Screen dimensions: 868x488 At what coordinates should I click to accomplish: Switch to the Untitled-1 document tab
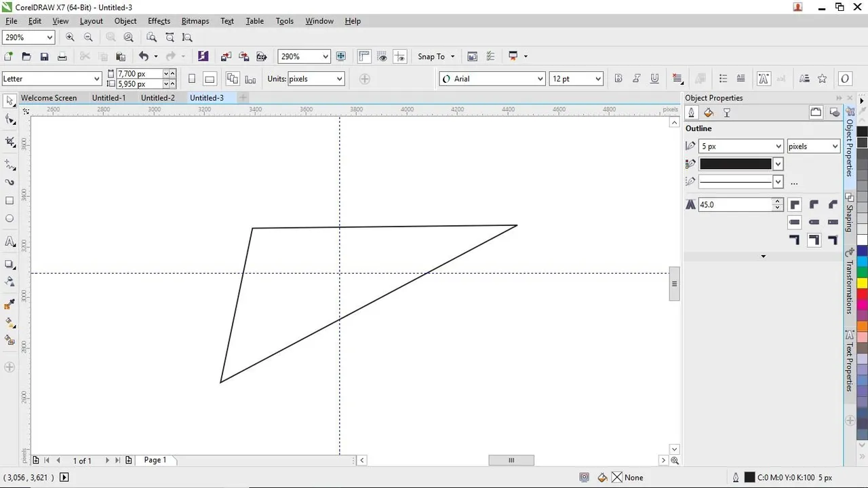[x=108, y=98]
